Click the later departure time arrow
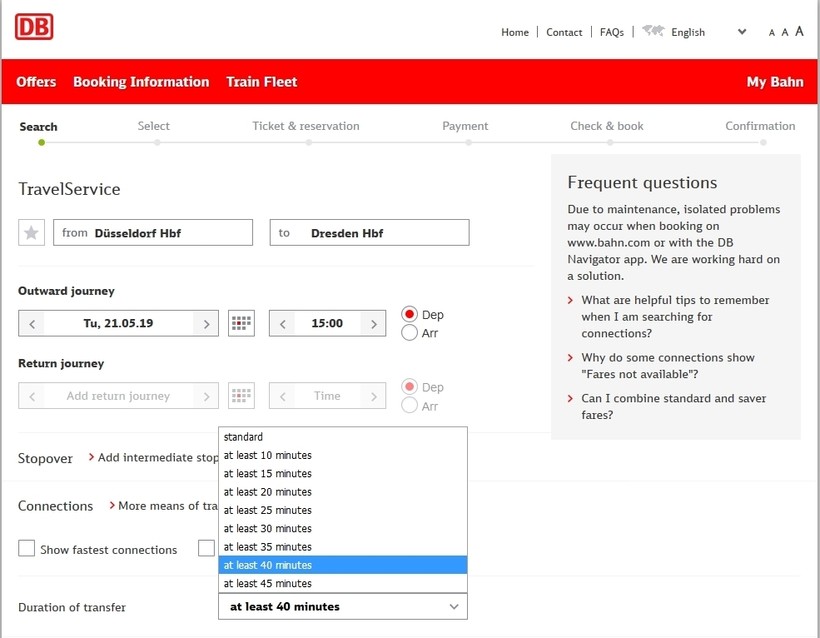The image size is (820, 638). click(x=374, y=324)
